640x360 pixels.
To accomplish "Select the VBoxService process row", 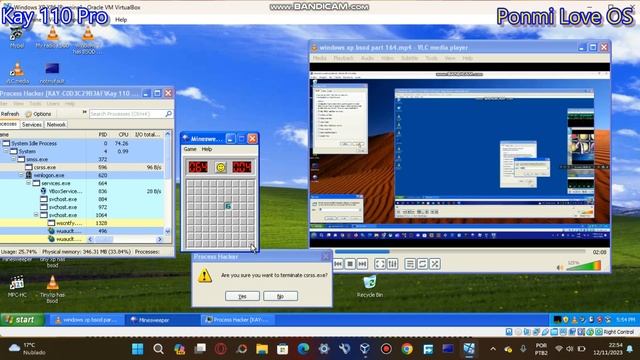I will (82, 191).
